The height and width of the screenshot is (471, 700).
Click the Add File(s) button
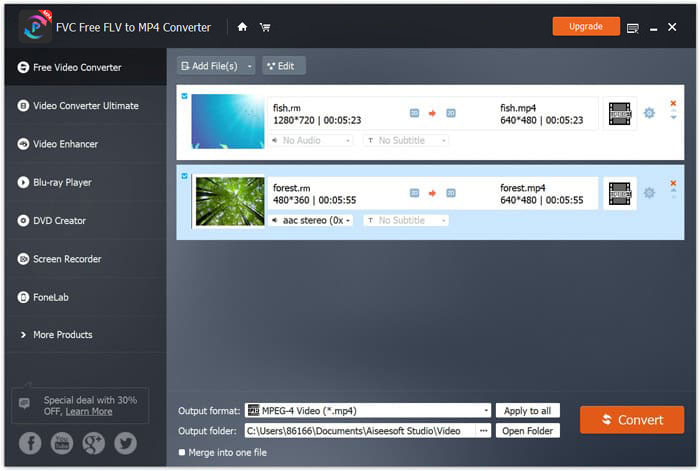click(210, 66)
